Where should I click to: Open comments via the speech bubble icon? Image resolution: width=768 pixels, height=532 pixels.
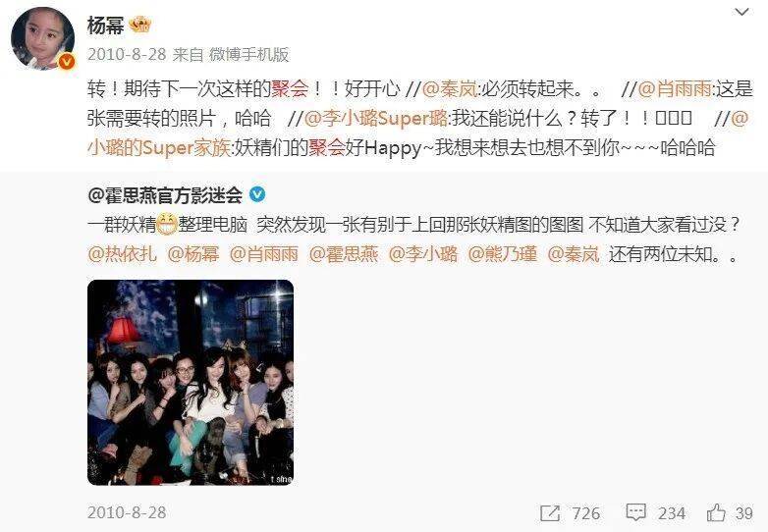(635, 513)
